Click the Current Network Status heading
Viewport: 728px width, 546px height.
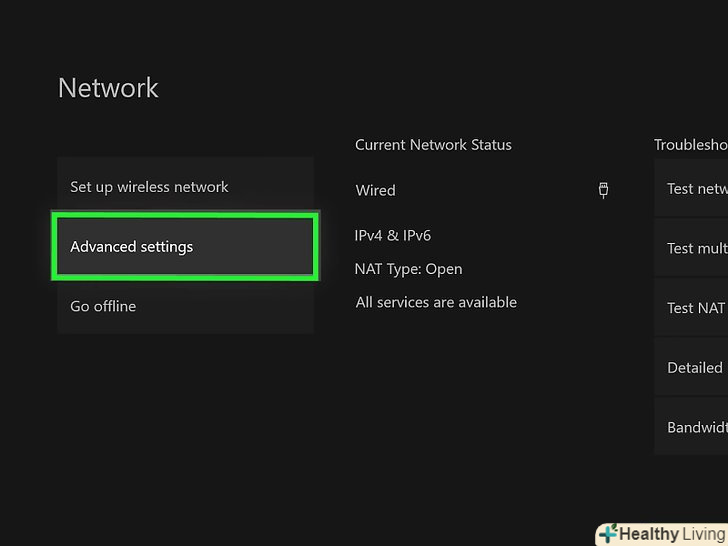[x=433, y=145]
